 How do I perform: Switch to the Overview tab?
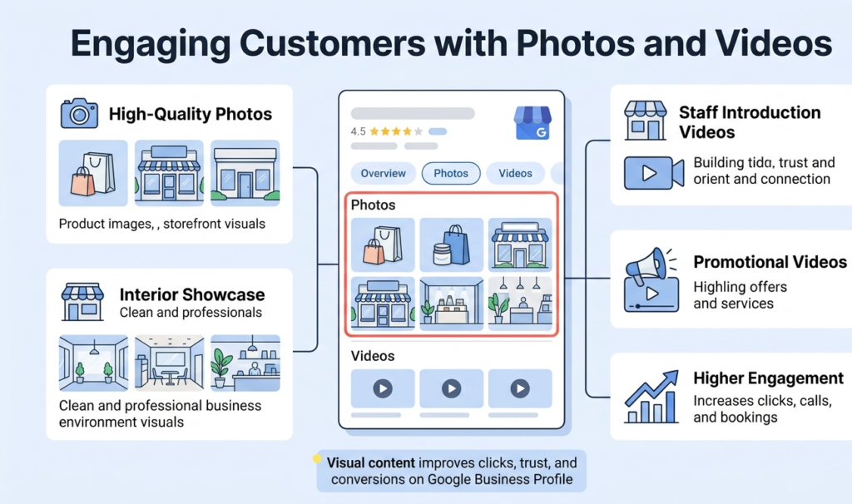coord(383,173)
